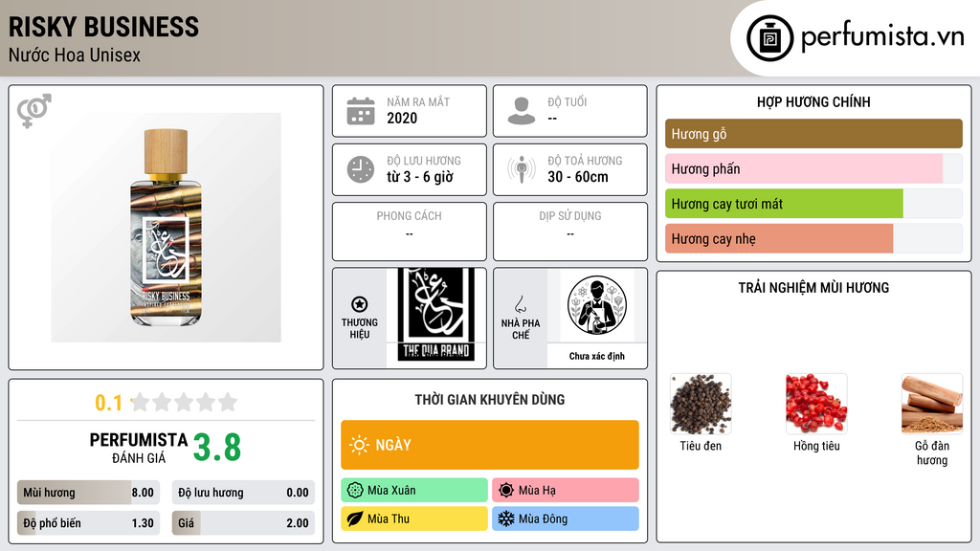This screenshot has width=980, height=551.
Task: Click the Độ phổ biến 1.30 score bar
Action: coord(89,523)
